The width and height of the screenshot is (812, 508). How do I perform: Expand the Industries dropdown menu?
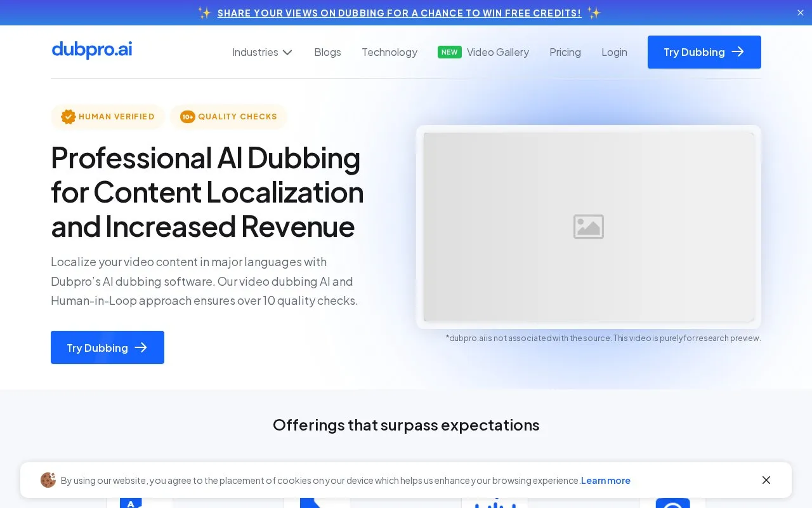click(262, 52)
